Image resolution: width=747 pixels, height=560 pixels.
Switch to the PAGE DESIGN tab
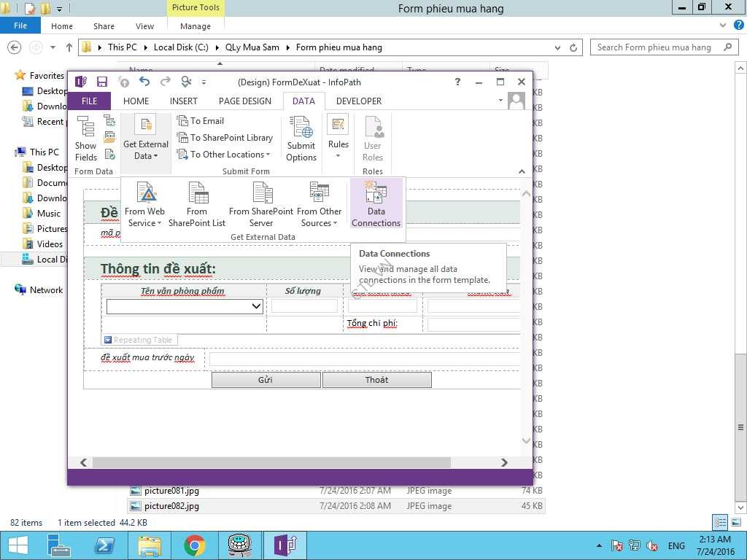tap(244, 101)
